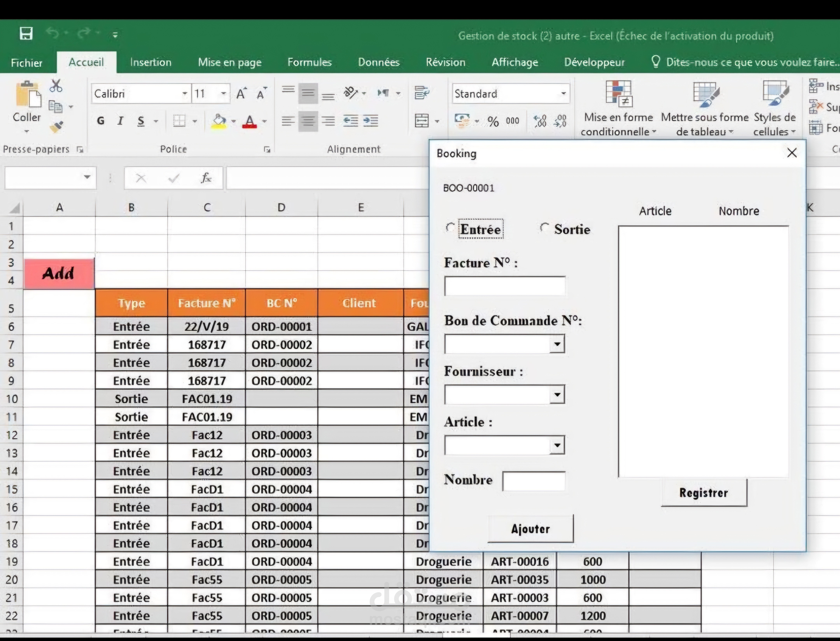
Task: Switch to the Formules tab
Action: [309, 62]
